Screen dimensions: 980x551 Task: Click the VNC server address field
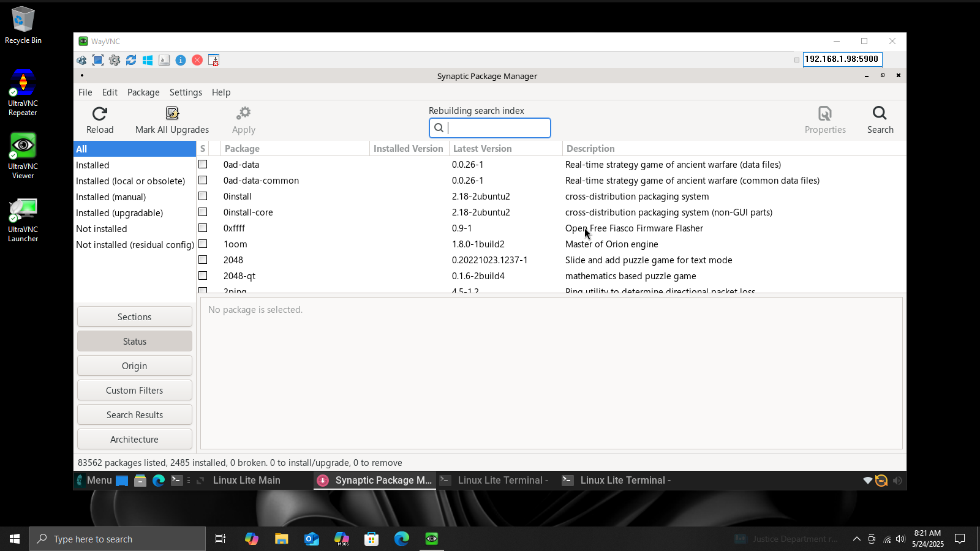tap(842, 59)
